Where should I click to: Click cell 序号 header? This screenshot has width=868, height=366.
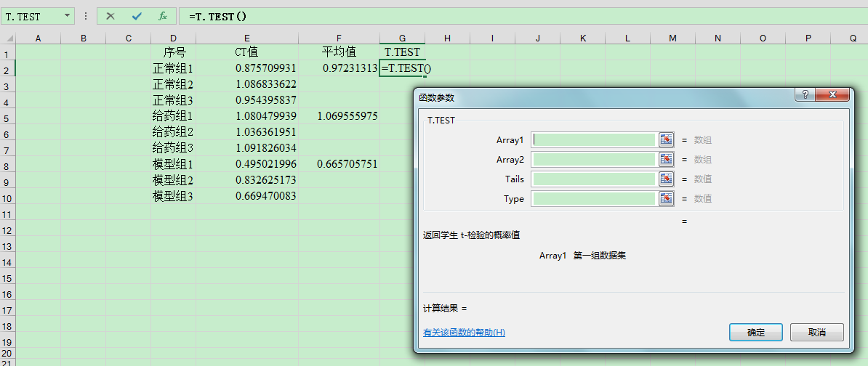click(x=173, y=52)
